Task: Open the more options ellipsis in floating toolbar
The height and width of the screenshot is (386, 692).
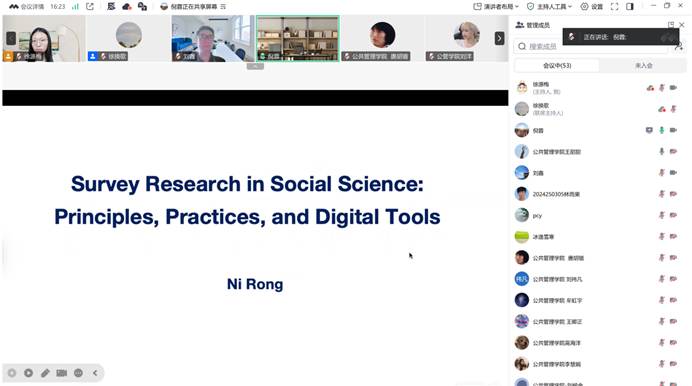Action: pyautogui.click(x=79, y=373)
